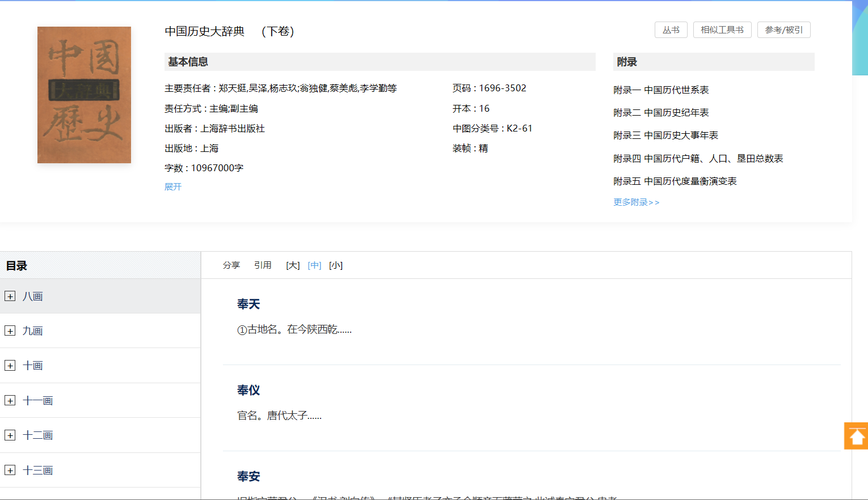The height and width of the screenshot is (500, 868).
Task: Open the 参考/被引 button
Action: tap(783, 30)
